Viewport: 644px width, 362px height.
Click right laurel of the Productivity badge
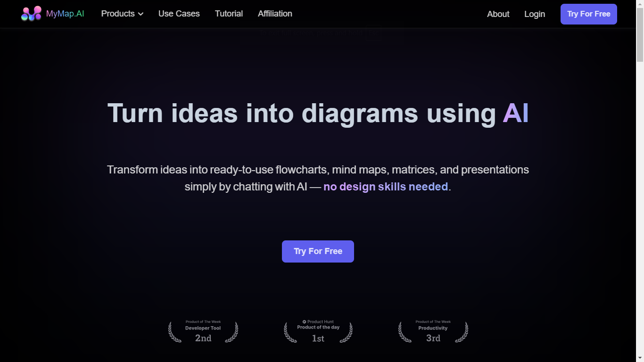(x=462, y=332)
